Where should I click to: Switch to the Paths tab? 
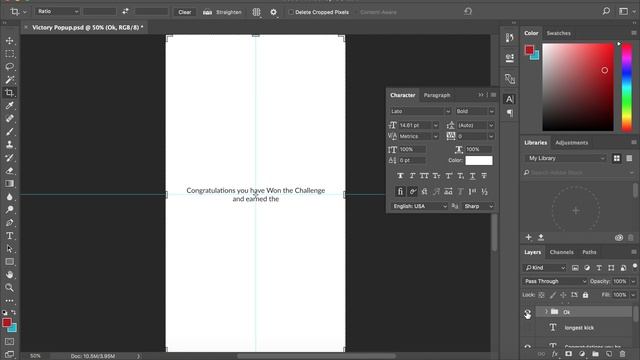point(589,252)
